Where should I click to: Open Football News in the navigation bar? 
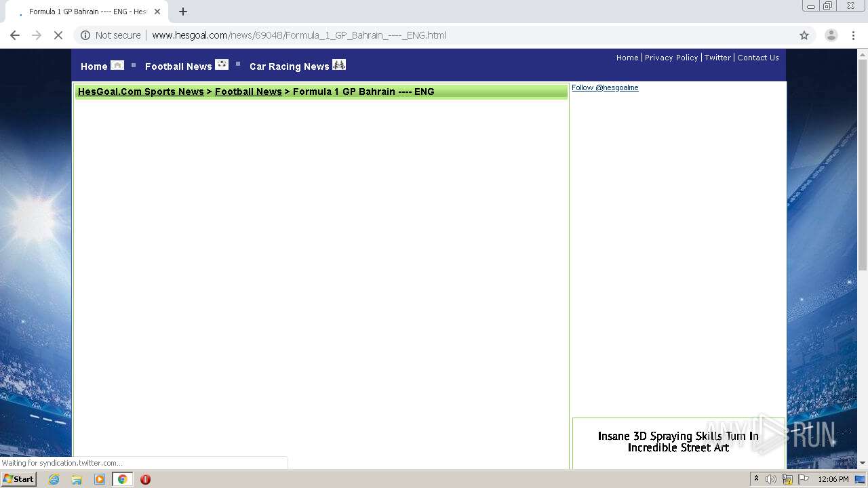[178, 66]
